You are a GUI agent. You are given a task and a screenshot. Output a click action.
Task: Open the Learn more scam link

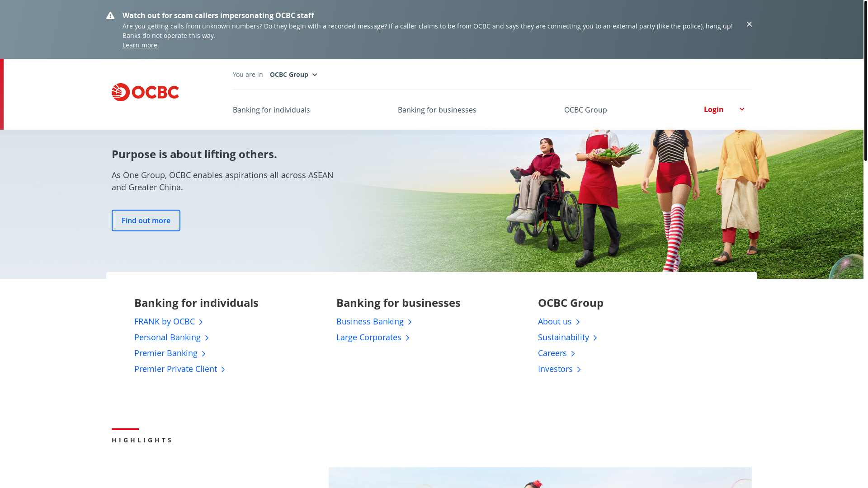point(141,45)
